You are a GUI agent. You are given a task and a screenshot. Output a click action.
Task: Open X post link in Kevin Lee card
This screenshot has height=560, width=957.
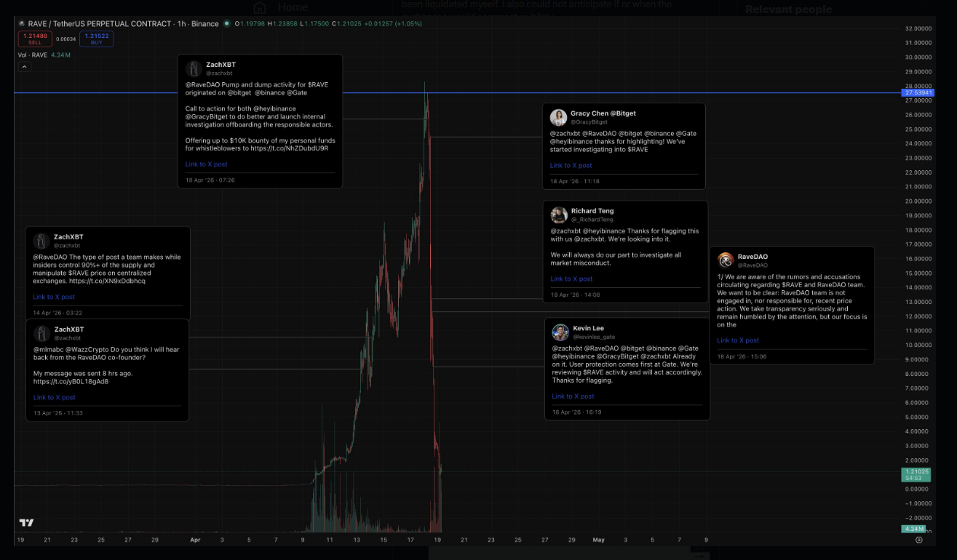(573, 396)
